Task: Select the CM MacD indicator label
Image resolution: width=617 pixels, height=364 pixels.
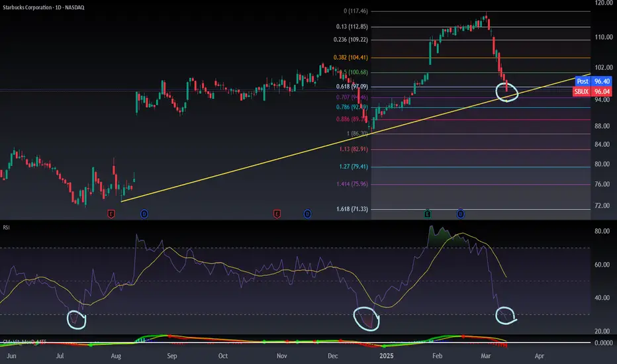Action: click(x=24, y=341)
